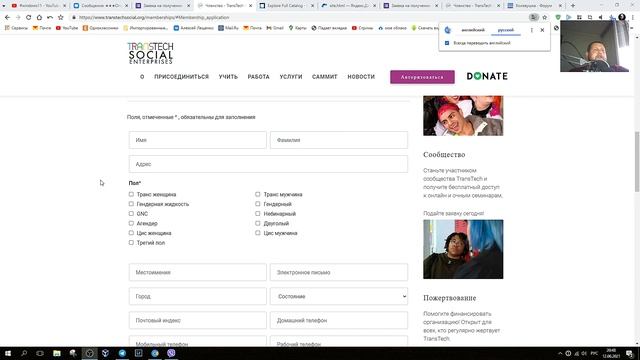The height and width of the screenshot is (360, 640).
Task: Open the УЧИТЬ menu
Action: click(228, 77)
